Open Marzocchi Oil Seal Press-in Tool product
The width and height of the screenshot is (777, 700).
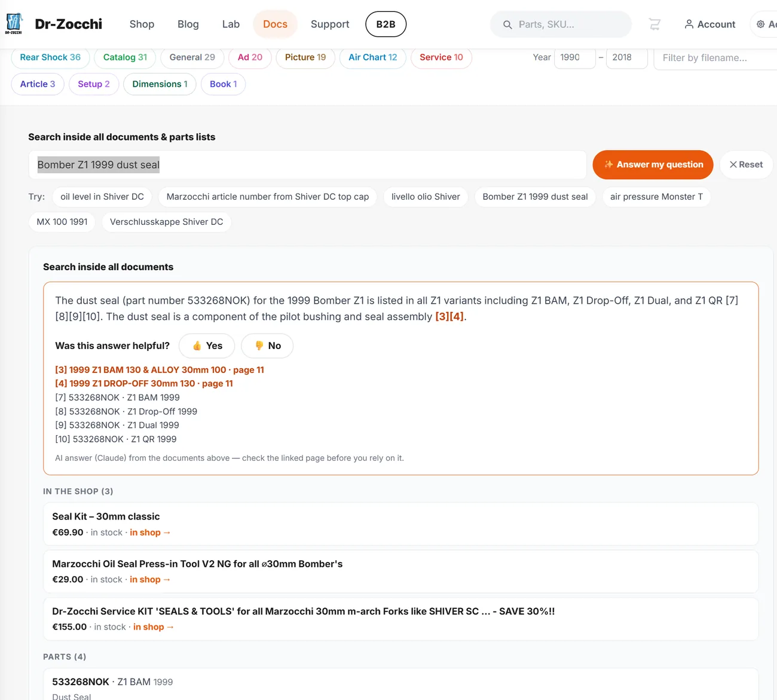[400, 571]
